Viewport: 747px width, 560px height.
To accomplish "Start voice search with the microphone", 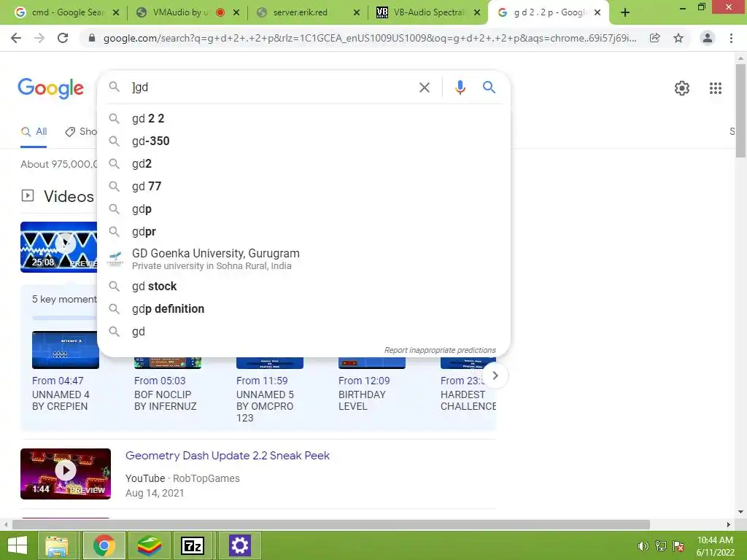I will [x=460, y=87].
